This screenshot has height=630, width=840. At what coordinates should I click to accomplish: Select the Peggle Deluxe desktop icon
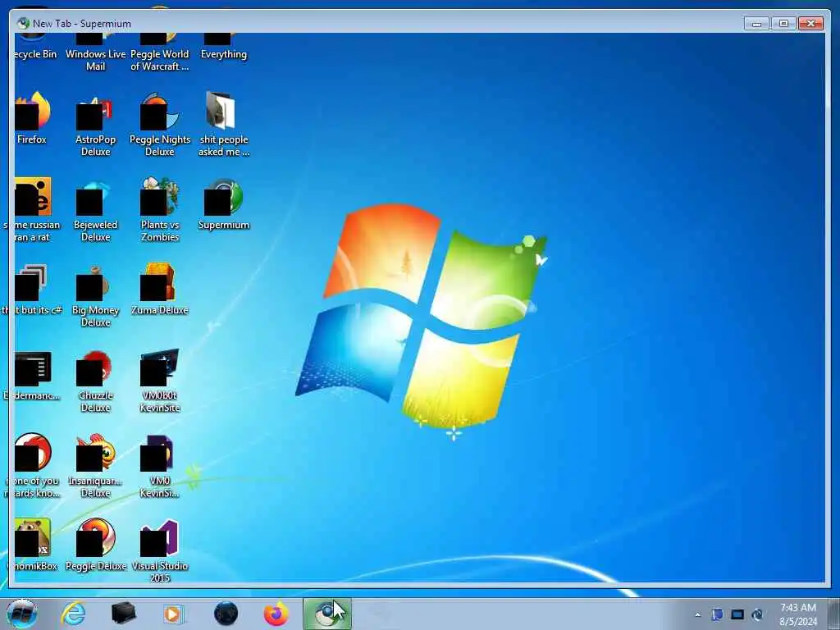point(95,545)
